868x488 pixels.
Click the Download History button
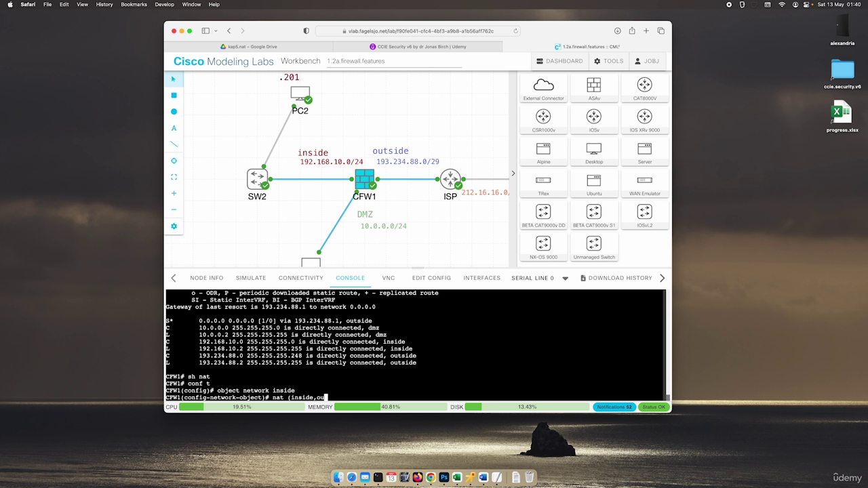coord(616,278)
